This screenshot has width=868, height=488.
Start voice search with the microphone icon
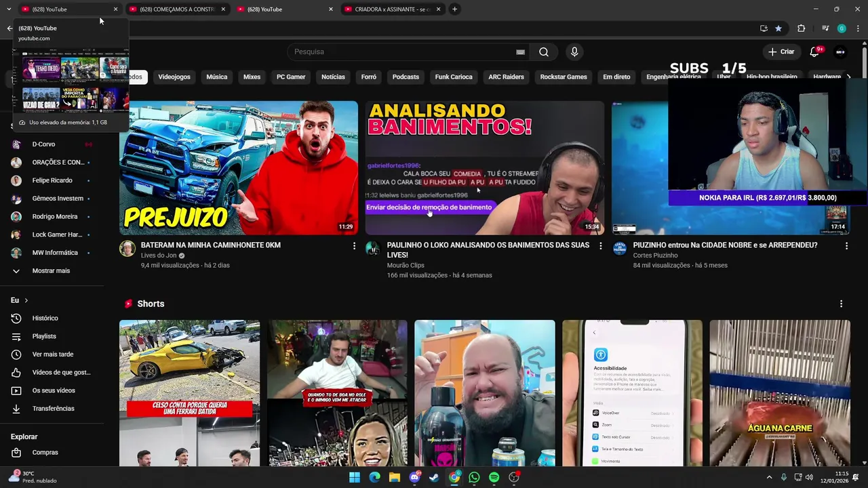[574, 52]
